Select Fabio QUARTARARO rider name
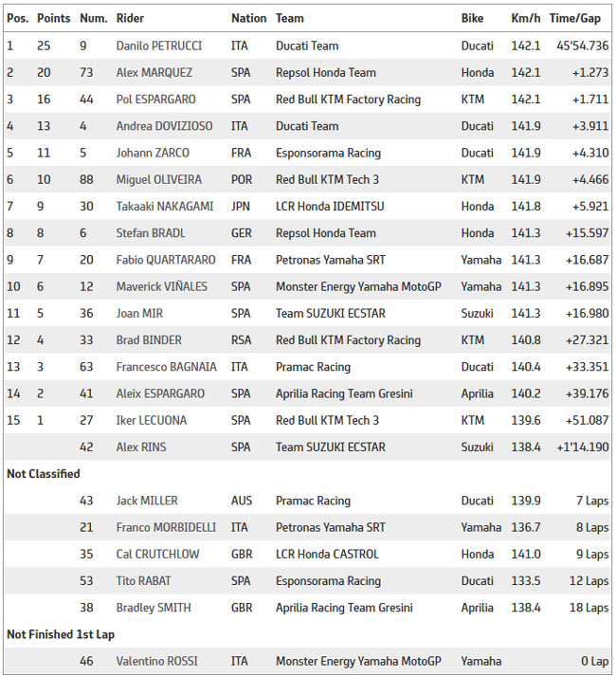 166,260
